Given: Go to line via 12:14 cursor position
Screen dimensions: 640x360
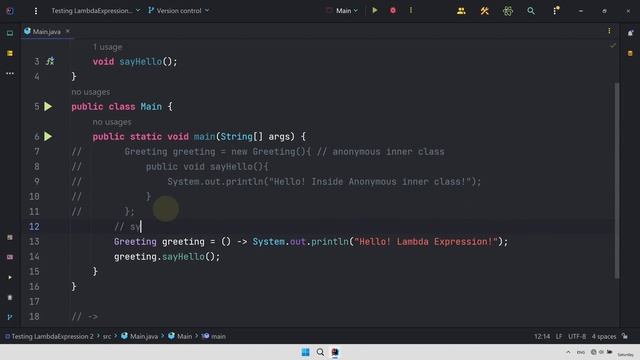Looking at the screenshot, I should [x=542, y=337].
